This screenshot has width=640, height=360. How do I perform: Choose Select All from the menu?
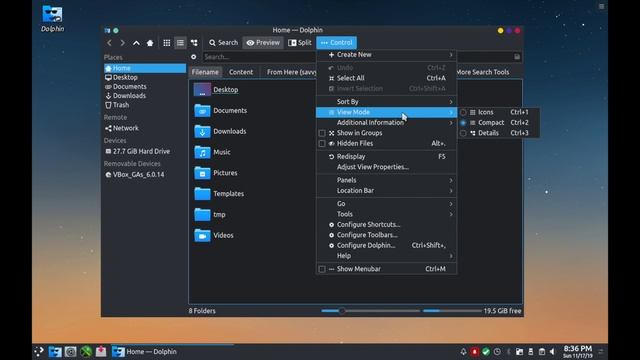(386, 78)
